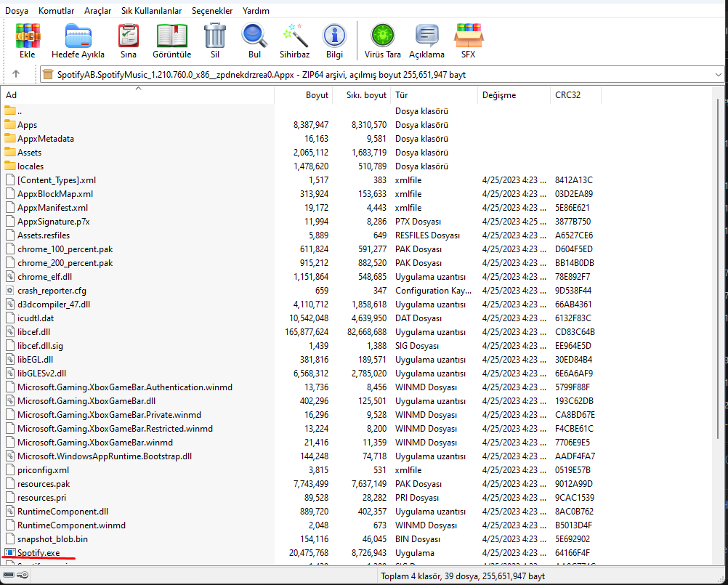This screenshot has height=585, width=728.
Task: Select the AppxMetadata folder icon
Action: tap(9, 138)
